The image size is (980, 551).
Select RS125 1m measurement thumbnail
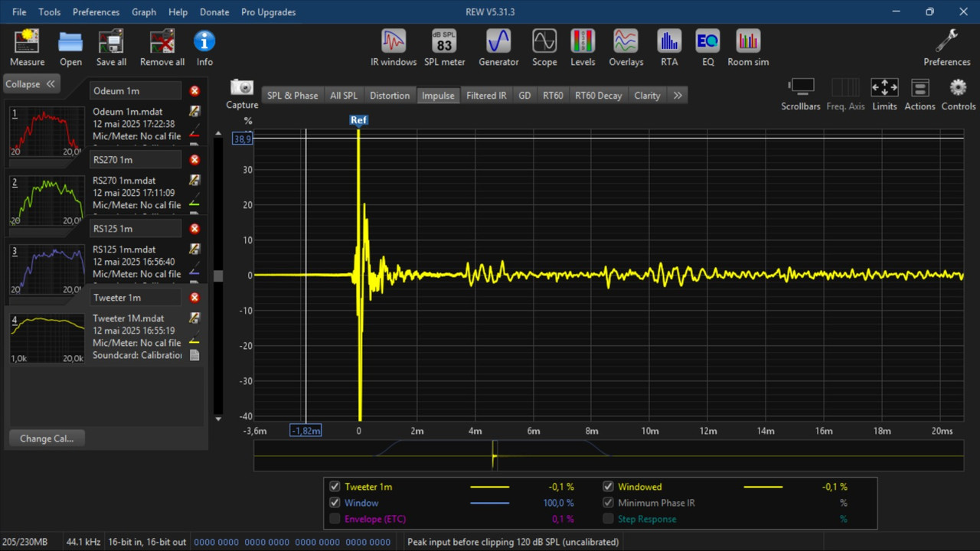(x=47, y=269)
